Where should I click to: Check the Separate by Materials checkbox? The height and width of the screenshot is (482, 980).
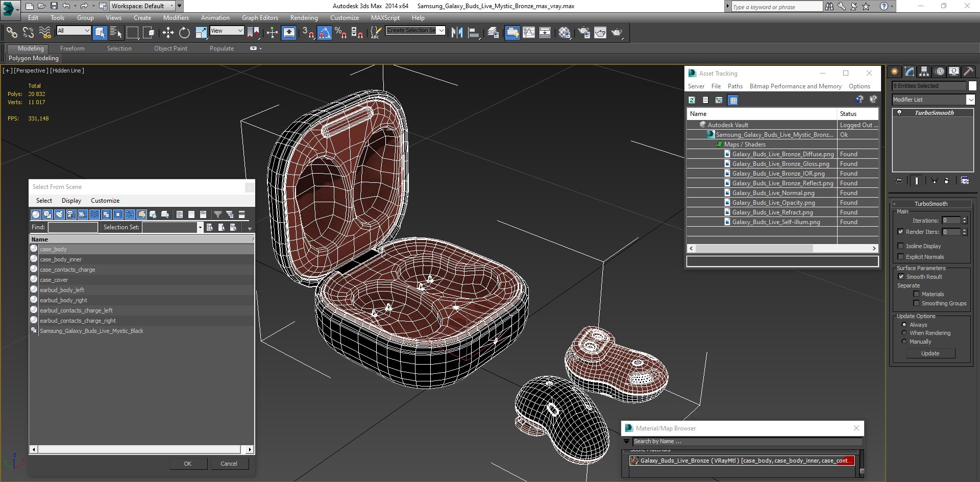point(916,294)
